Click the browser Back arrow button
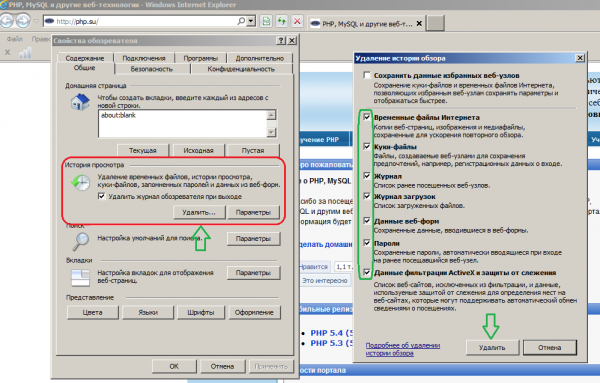 click(7, 21)
